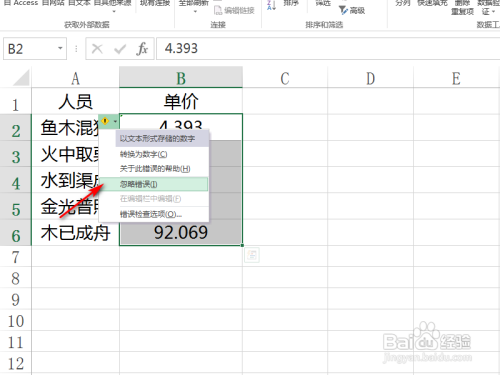
Task: Click the Z to A descending sort icon
Action: pos(271,5)
